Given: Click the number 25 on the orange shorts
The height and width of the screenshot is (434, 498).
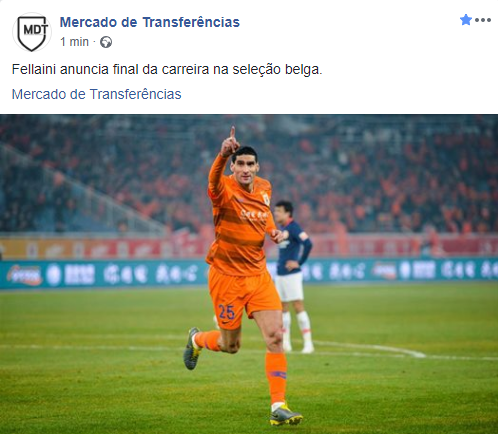Looking at the screenshot, I should [x=226, y=312].
